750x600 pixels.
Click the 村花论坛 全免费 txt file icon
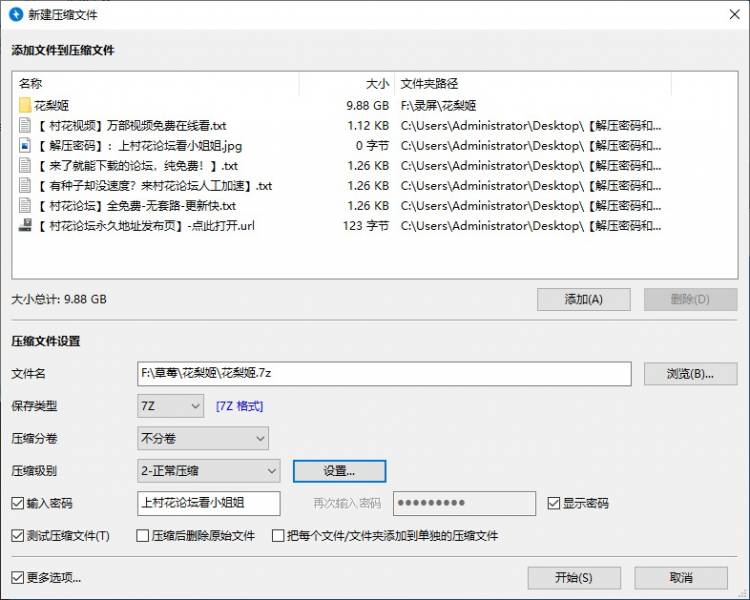click(x=25, y=205)
